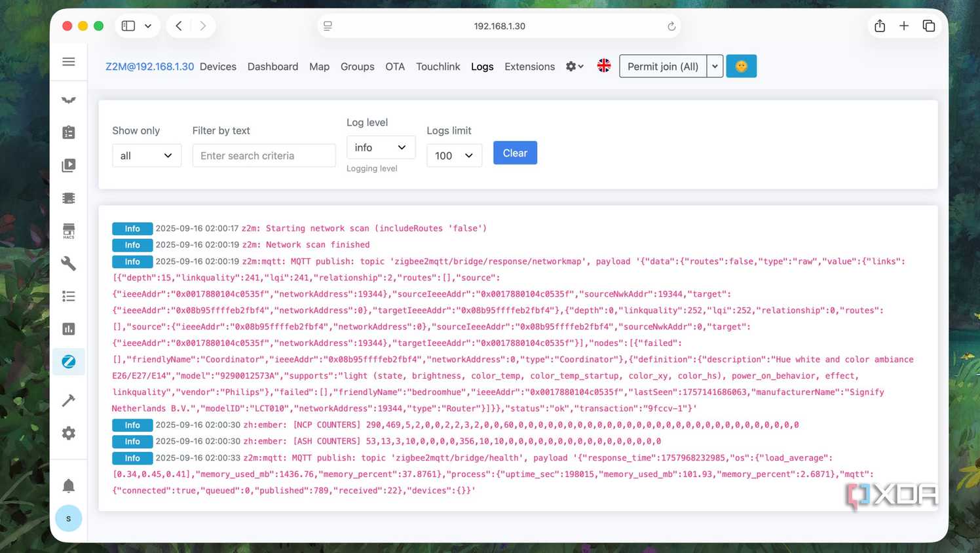Viewport: 980px width, 553px height.
Task: Click the Permit join (All) button
Action: point(663,66)
